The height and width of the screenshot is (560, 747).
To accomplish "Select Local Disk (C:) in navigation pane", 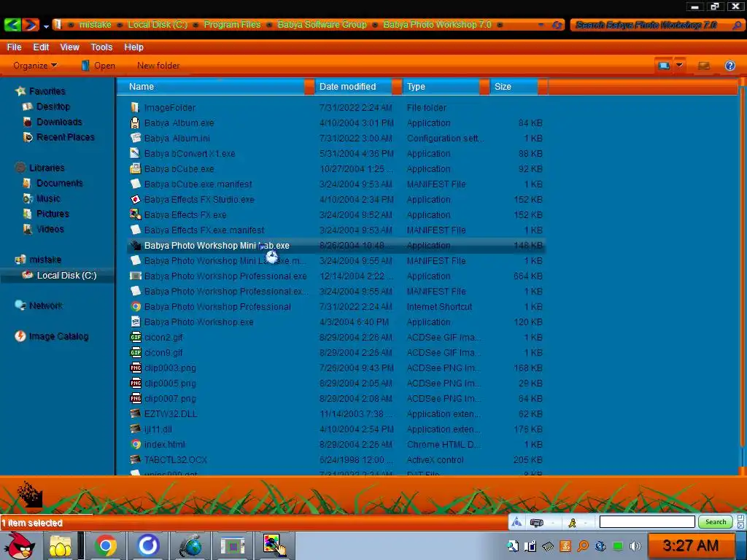I will tap(66, 275).
